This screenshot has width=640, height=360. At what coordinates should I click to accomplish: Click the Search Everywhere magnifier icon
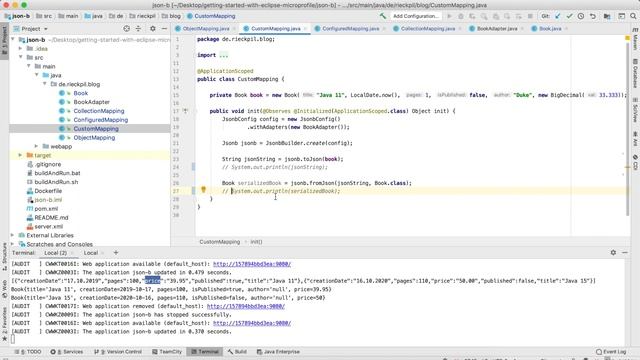tap(633, 16)
